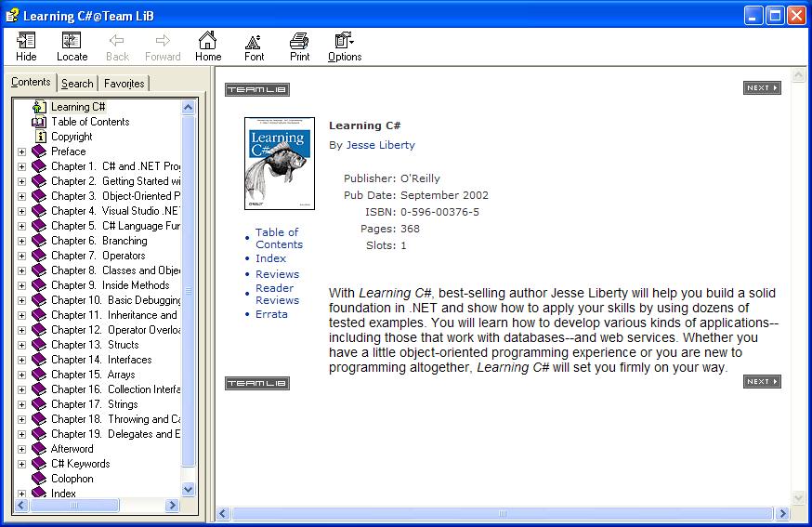This screenshot has height=527, width=812.
Task: Switch to the Search tab
Action: click(x=77, y=84)
